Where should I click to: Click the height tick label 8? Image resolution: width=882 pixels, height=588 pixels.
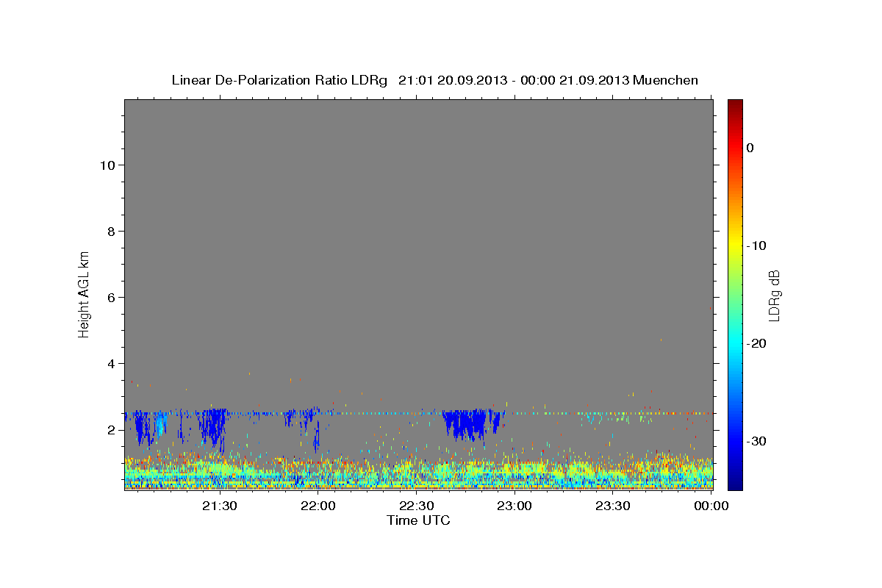tap(112, 231)
